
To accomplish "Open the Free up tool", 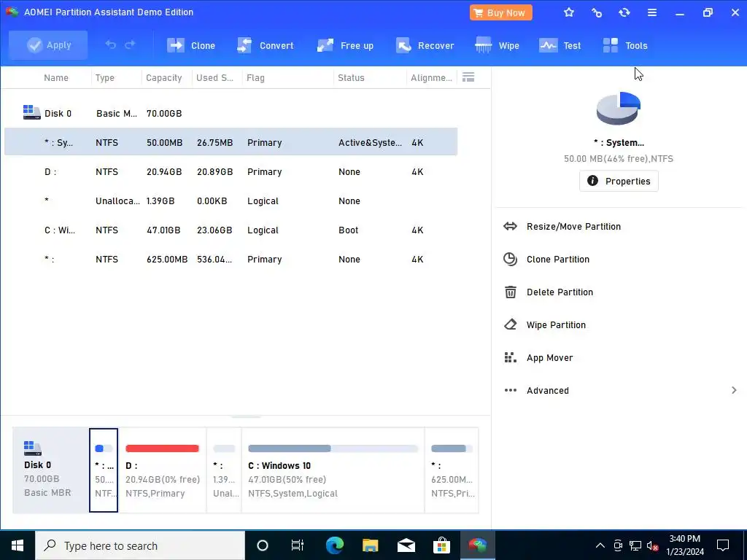I will [345, 46].
